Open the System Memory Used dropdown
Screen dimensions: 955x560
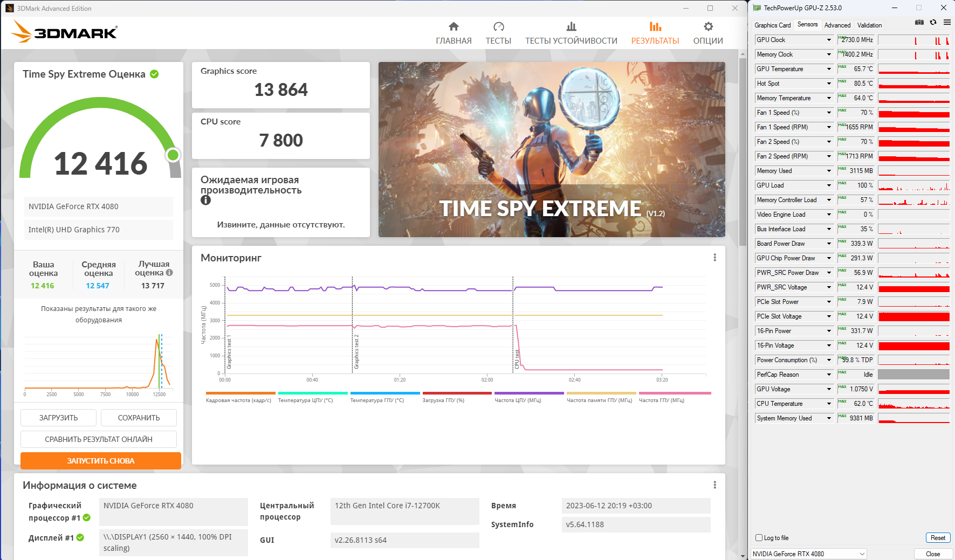829,418
